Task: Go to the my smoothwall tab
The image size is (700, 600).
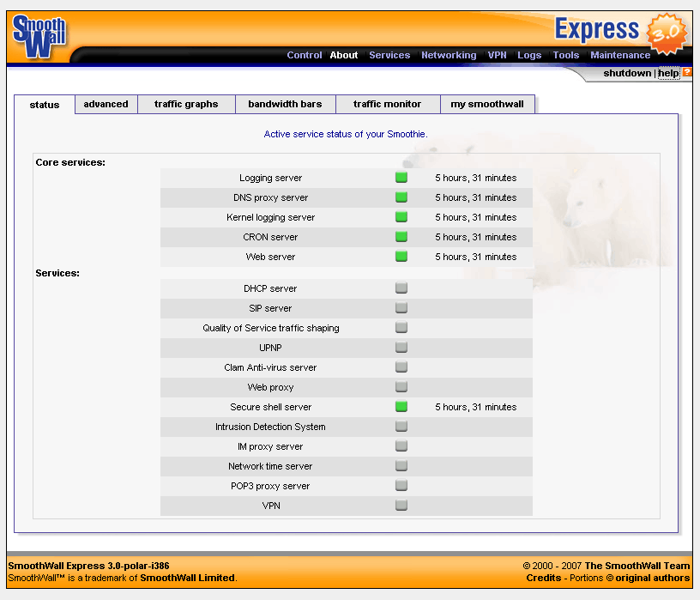Action: [487, 104]
